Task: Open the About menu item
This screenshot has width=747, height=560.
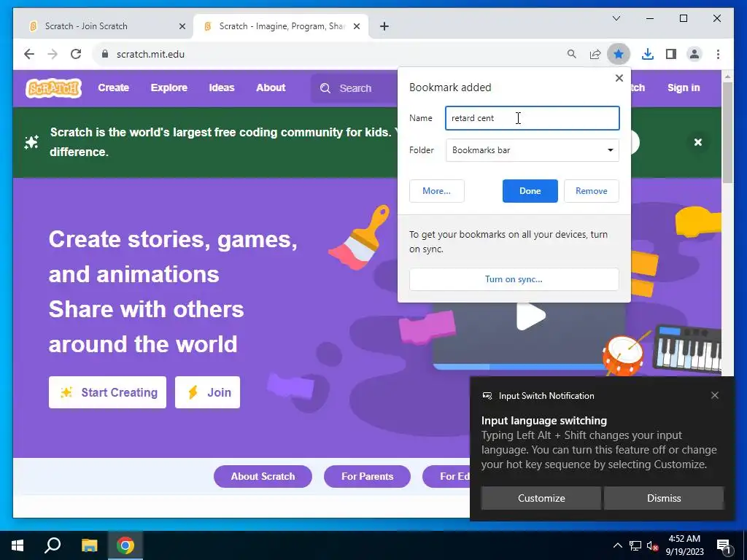Action: click(271, 87)
